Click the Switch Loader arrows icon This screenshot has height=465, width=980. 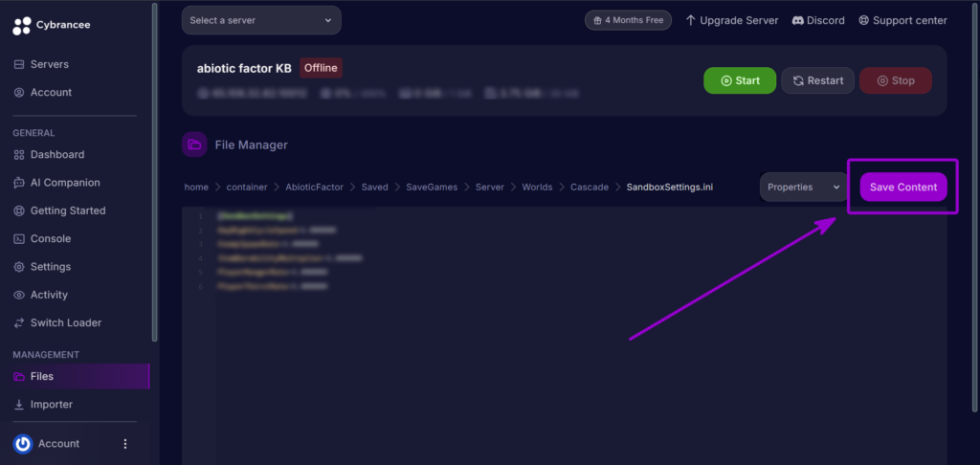click(19, 323)
